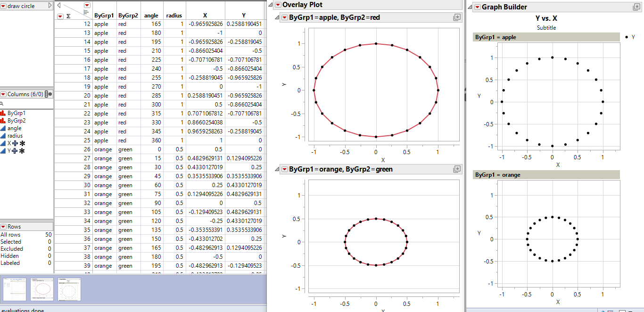
Task: Click the asterisk icon next to column Y
Action: point(21,150)
